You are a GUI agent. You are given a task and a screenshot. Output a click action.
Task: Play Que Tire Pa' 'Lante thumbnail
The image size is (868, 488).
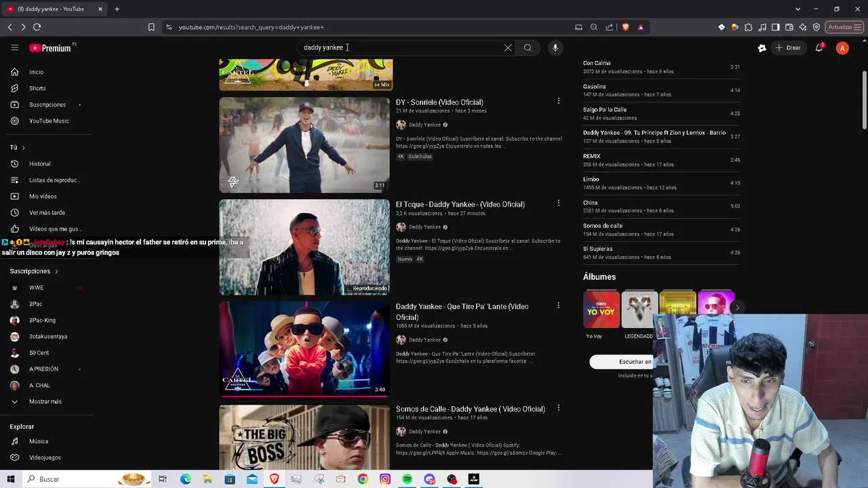304,349
